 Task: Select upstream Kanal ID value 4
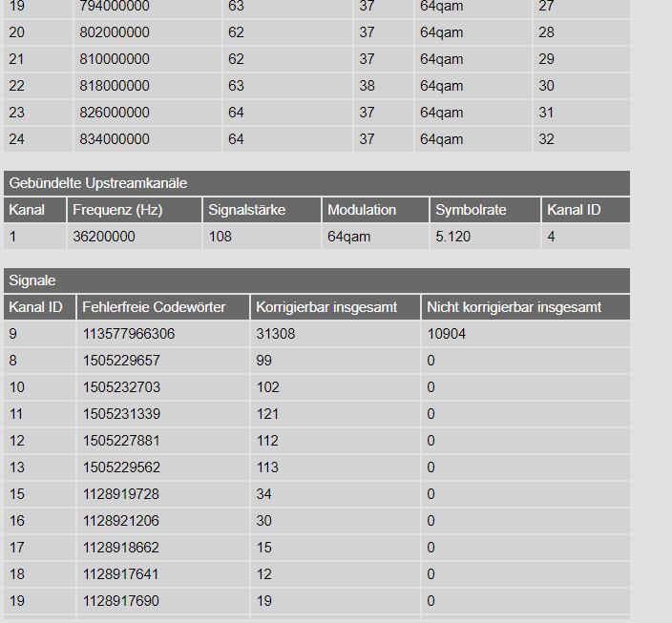pyautogui.click(x=551, y=237)
